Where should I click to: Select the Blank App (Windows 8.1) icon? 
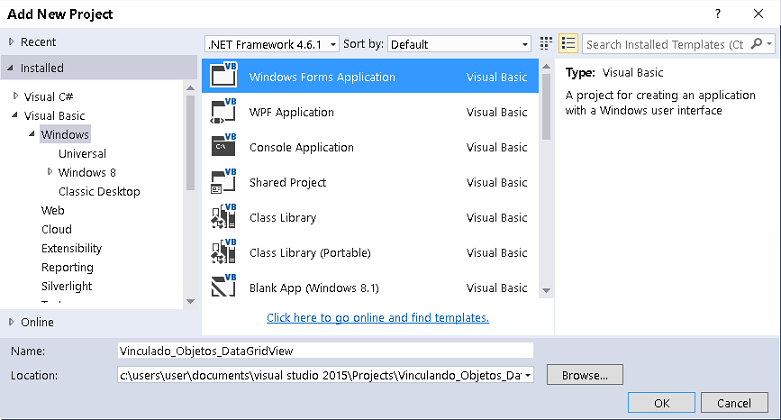pos(223,287)
